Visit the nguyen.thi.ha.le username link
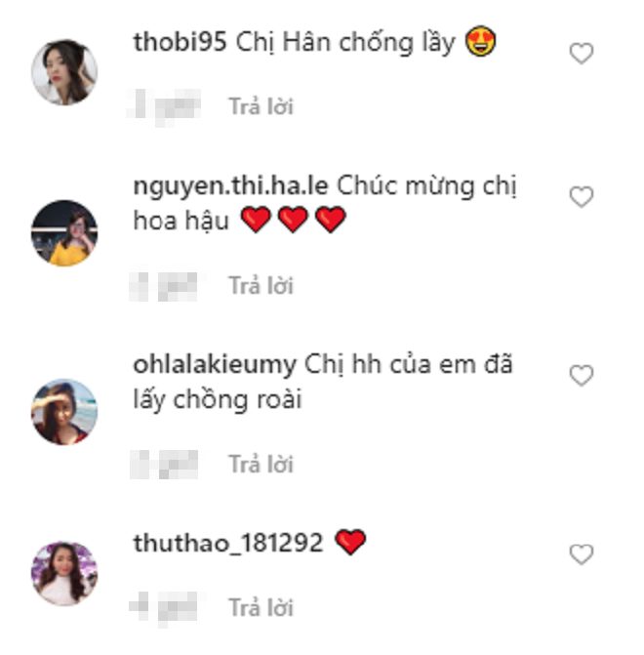This screenshot has width=644, height=655. coord(230,186)
